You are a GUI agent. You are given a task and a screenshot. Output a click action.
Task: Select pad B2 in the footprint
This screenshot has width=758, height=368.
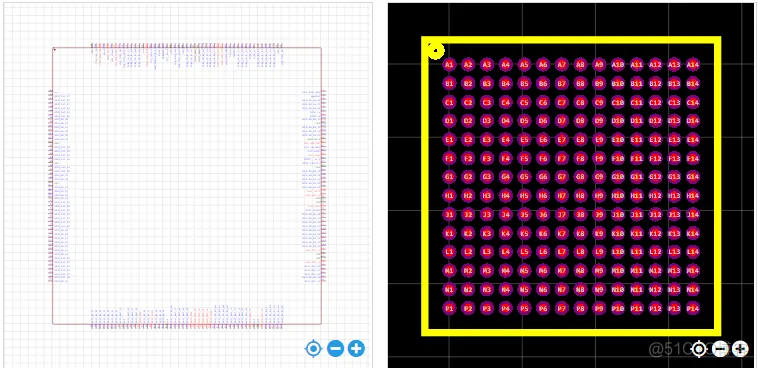(468, 84)
